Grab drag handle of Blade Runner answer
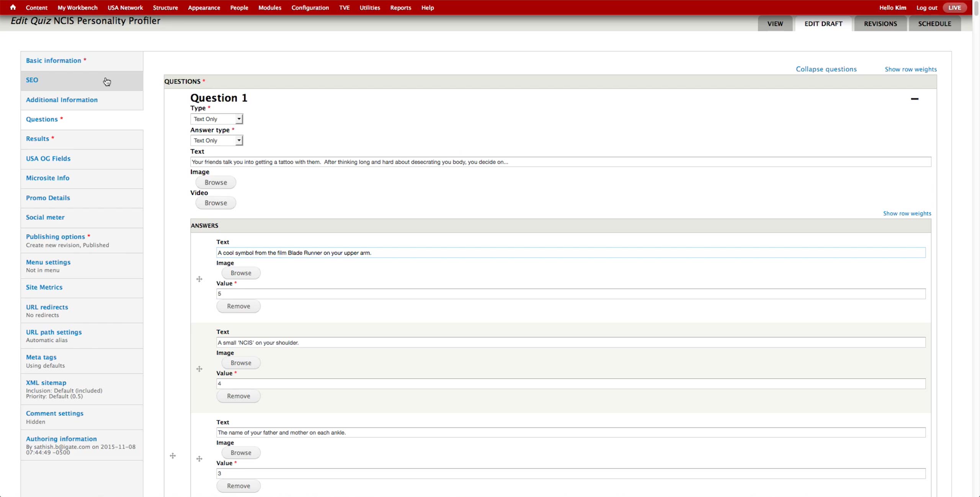Screen dimensions: 980x497 tap(199, 279)
